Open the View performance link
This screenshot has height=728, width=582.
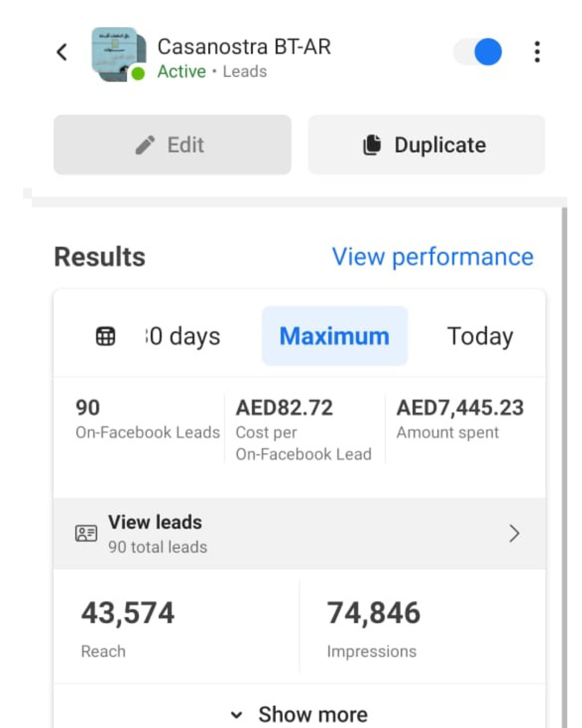coord(432,257)
